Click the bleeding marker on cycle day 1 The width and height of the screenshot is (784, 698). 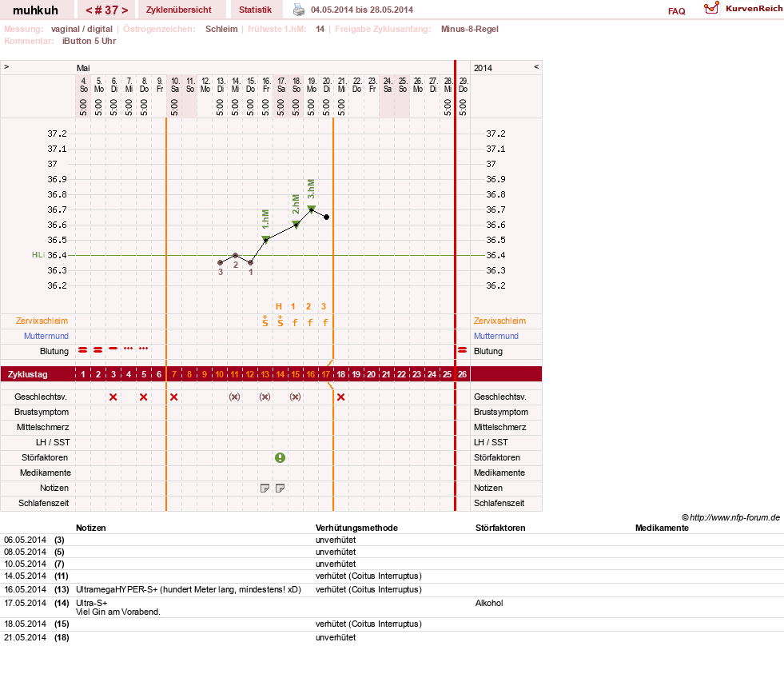[x=83, y=349]
